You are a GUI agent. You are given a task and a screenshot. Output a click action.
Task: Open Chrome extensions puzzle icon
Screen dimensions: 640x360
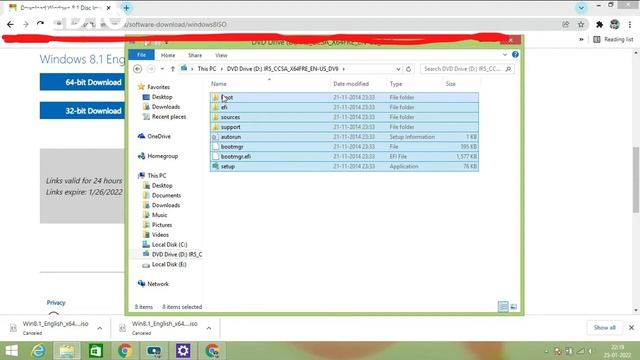point(599,24)
